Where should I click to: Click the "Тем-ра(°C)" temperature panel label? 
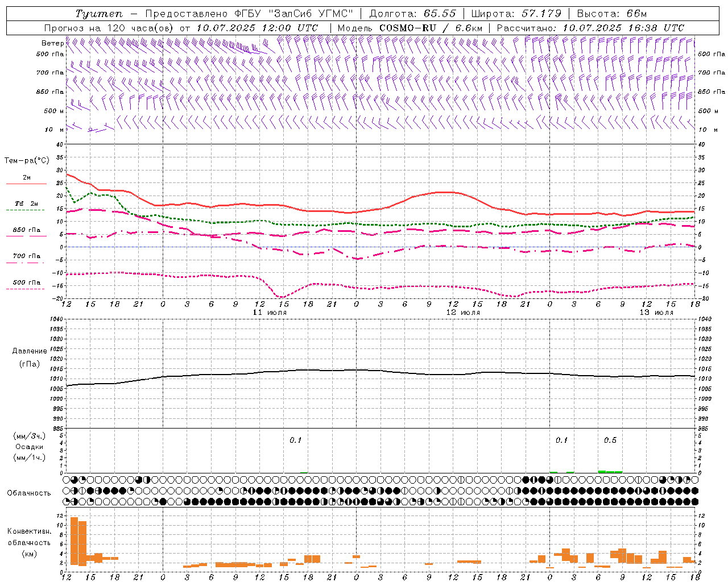(26, 161)
